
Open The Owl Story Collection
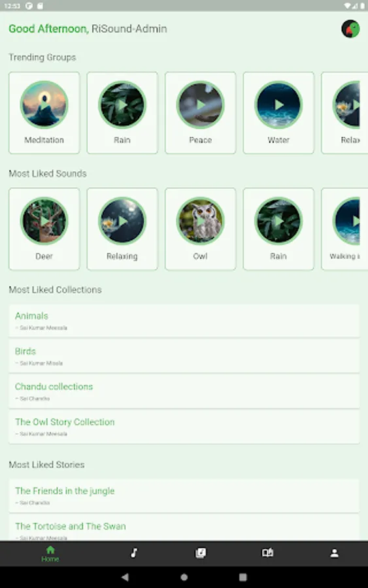(x=184, y=427)
